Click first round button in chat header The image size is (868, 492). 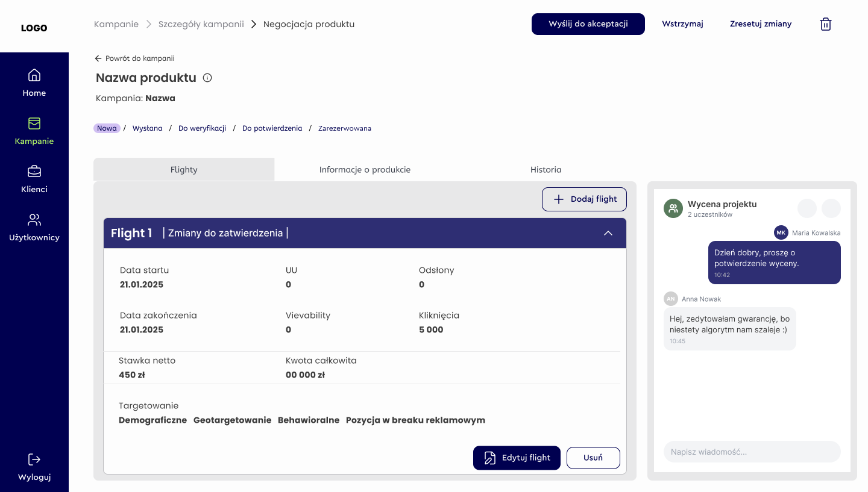point(807,208)
